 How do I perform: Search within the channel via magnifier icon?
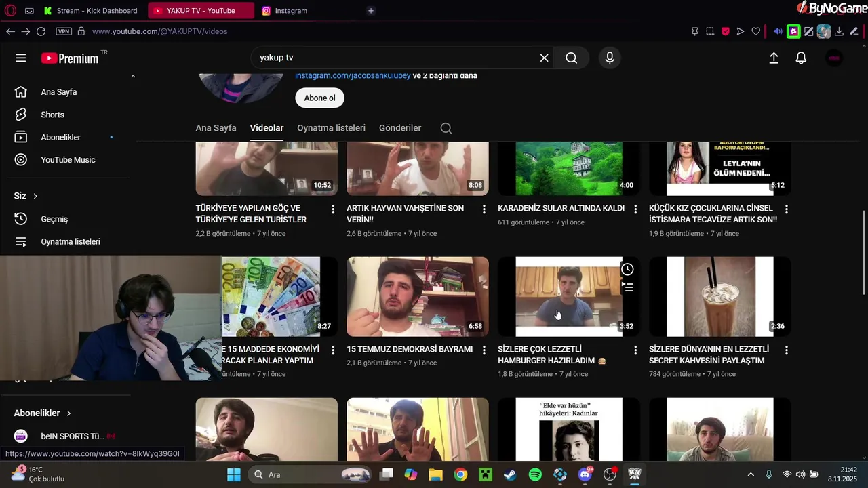pyautogui.click(x=446, y=128)
